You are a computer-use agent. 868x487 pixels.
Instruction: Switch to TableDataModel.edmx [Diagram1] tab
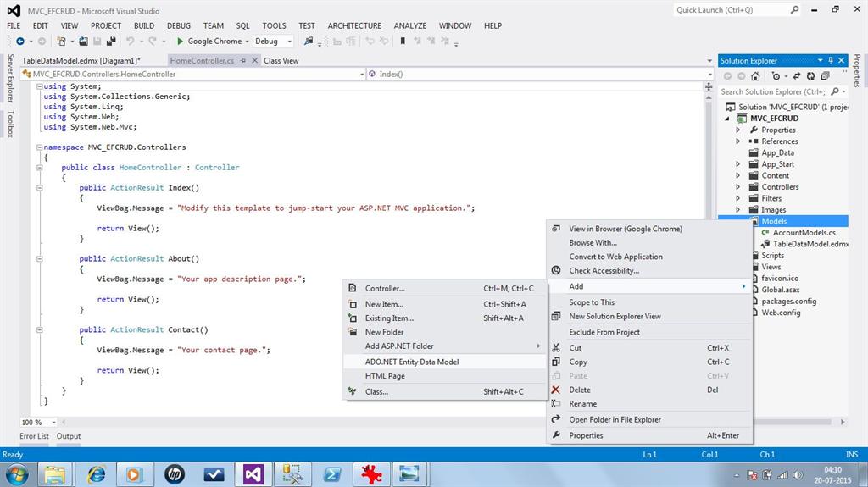(x=81, y=60)
